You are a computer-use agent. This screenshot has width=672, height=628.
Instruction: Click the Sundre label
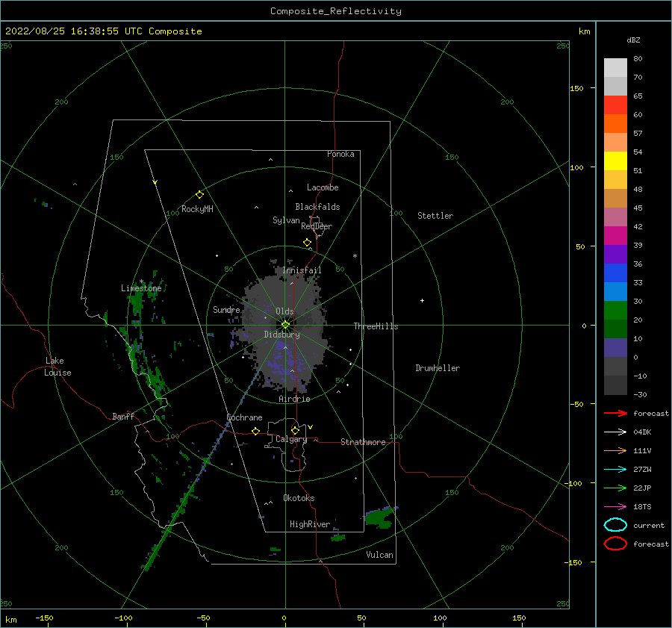point(226,309)
